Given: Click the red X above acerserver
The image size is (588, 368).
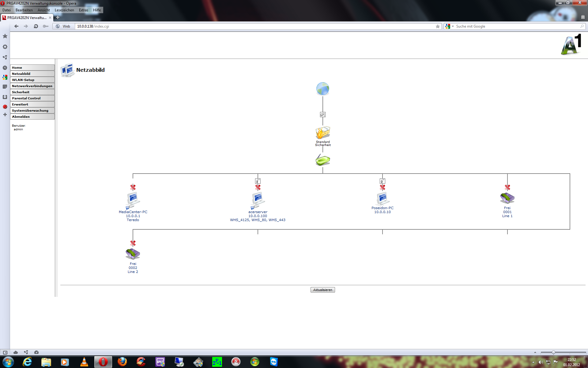Looking at the screenshot, I should click(258, 187).
